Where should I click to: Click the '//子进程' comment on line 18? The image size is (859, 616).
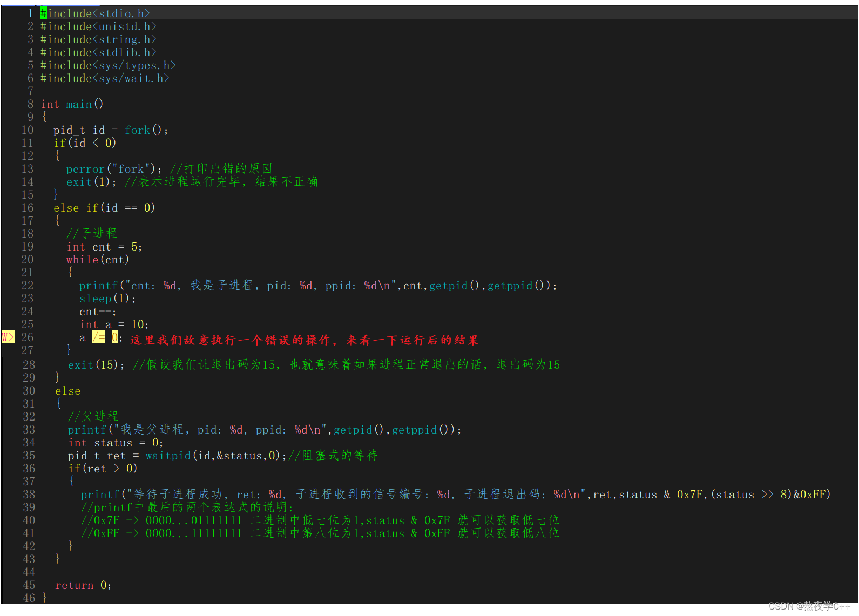[92, 233]
